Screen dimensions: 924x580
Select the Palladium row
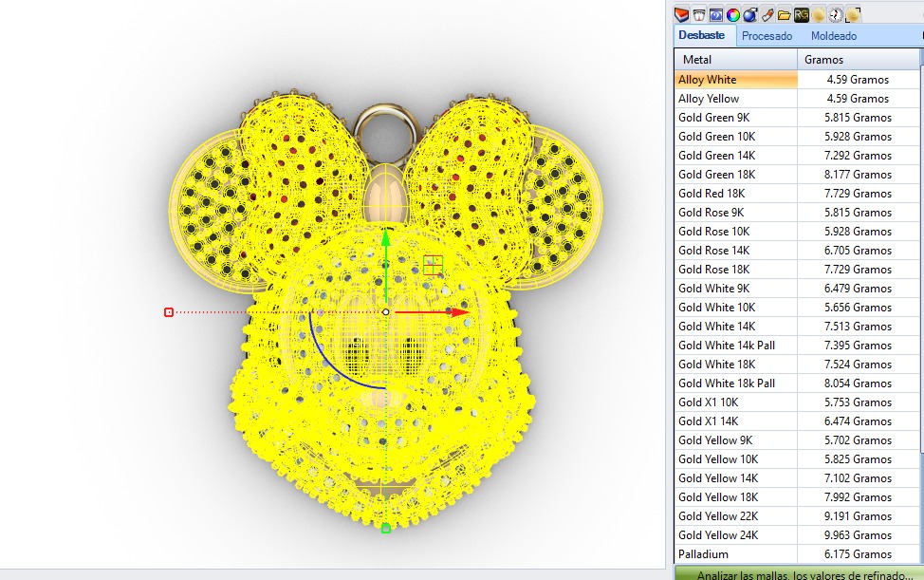[797, 554]
